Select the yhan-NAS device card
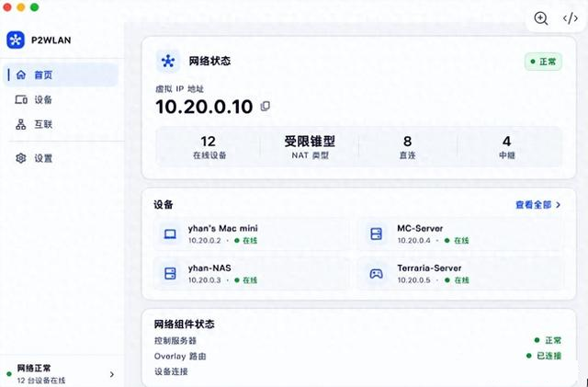The height and width of the screenshot is (387, 588). pos(251,273)
